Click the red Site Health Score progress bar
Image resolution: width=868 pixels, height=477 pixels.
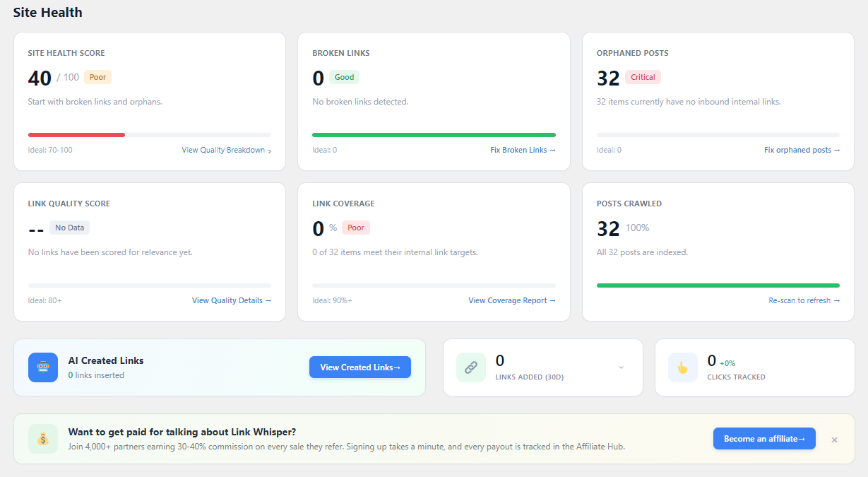pos(76,135)
